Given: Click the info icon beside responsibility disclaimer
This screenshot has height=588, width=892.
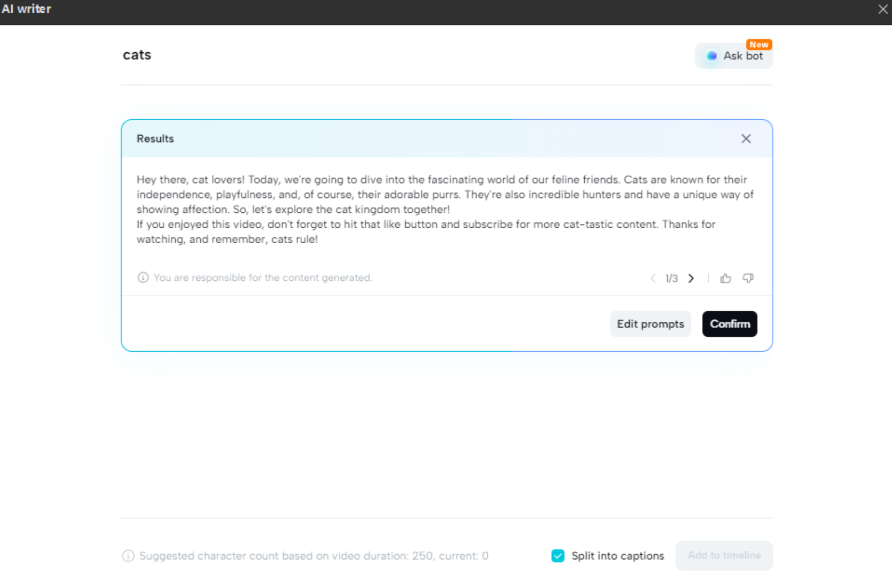Looking at the screenshot, I should click(143, 277).
